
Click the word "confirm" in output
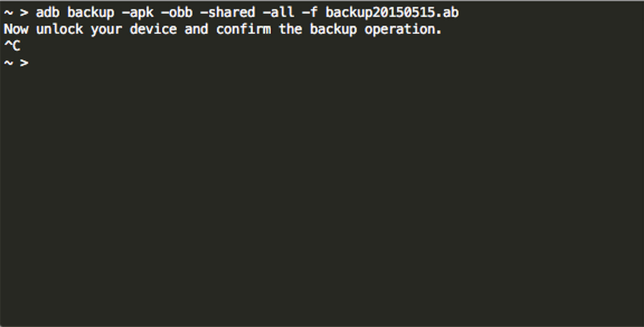tap(246, 30)
